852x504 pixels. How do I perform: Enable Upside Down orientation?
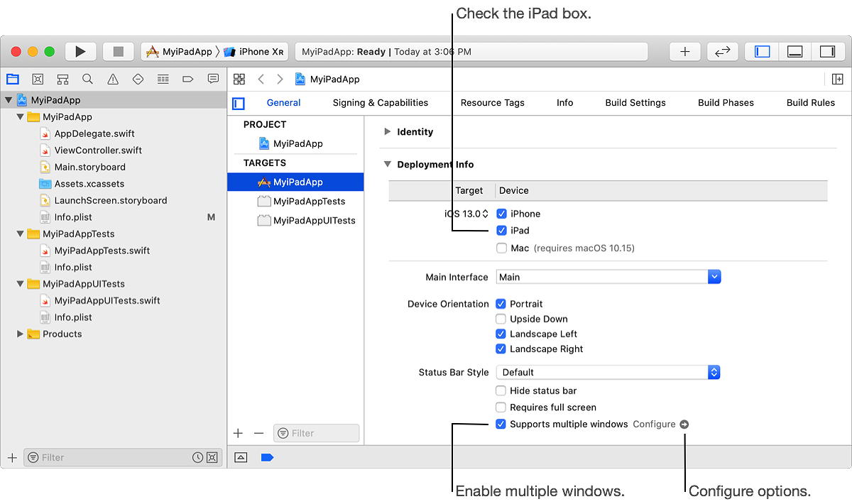(501, 319)
